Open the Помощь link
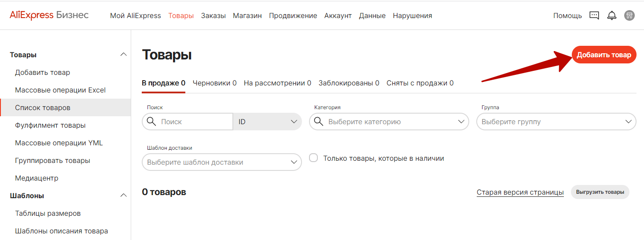The height and width of the screenshot is (240, 644). [x=567, y=15]
